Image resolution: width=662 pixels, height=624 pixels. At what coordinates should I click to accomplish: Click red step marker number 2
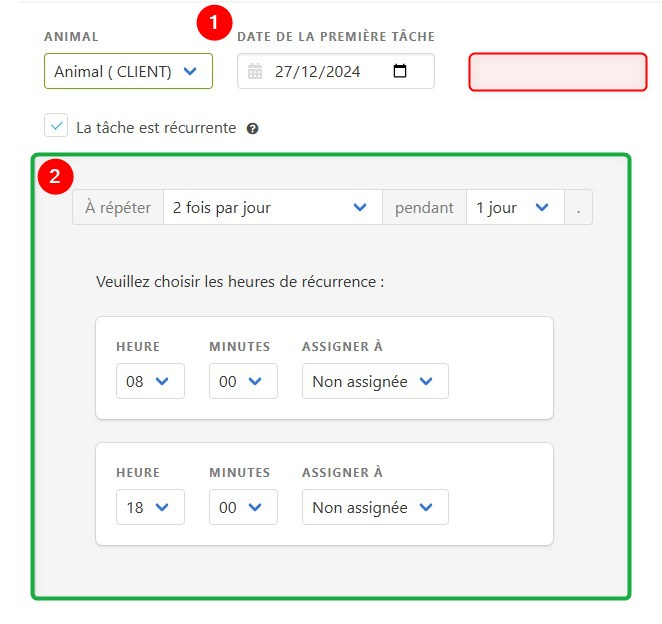coord(55,176)
